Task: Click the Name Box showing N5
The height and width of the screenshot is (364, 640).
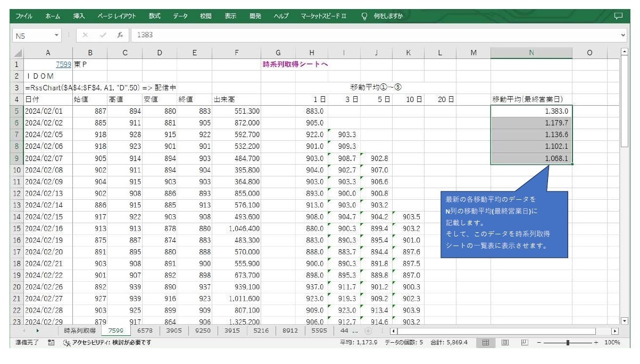Action: coord(32,36)
